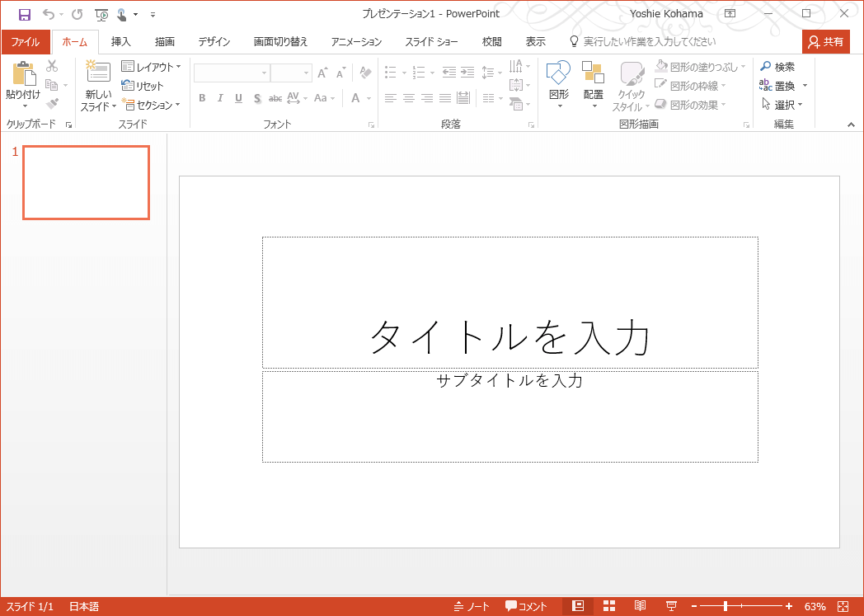Start Slide Show from status bar icon

(672, 606)
